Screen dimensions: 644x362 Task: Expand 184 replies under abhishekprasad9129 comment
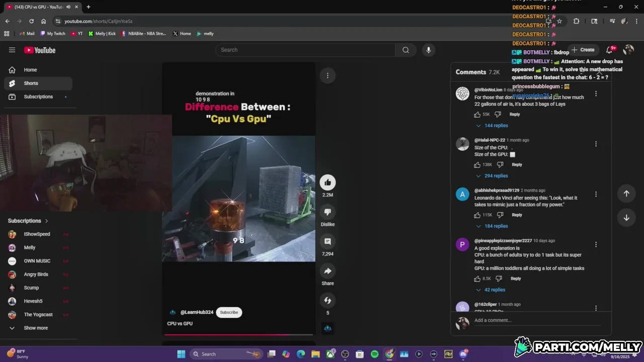coord(492,226)
